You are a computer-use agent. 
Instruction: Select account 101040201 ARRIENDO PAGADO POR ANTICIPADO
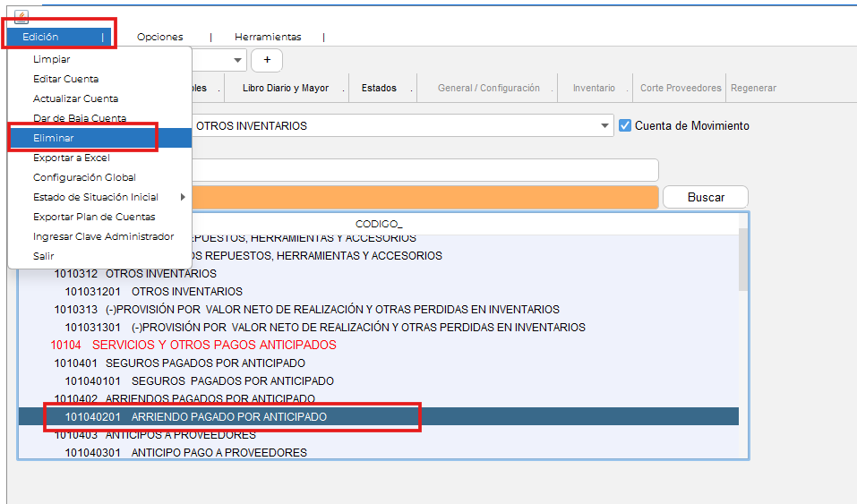pyautogui.click(x=228, y=417)
